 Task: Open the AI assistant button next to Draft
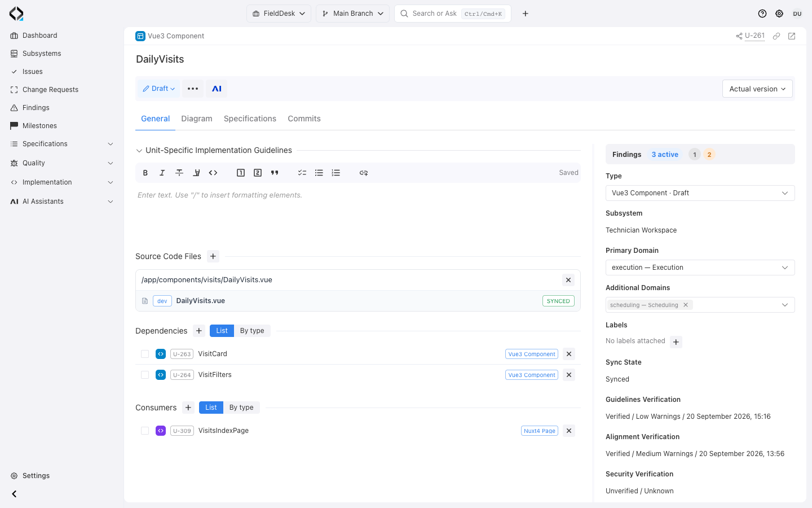[217, 89]
